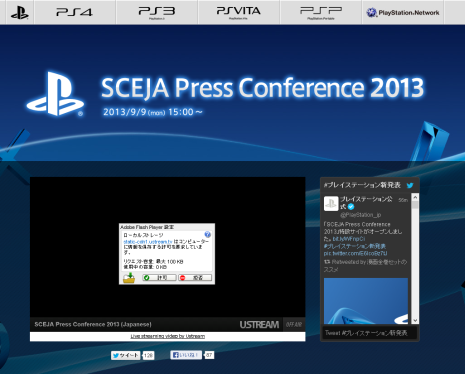Click the PlayStation logo in the top navigation
The width and height of the screenshot is (465, 374).
[19, 12]
